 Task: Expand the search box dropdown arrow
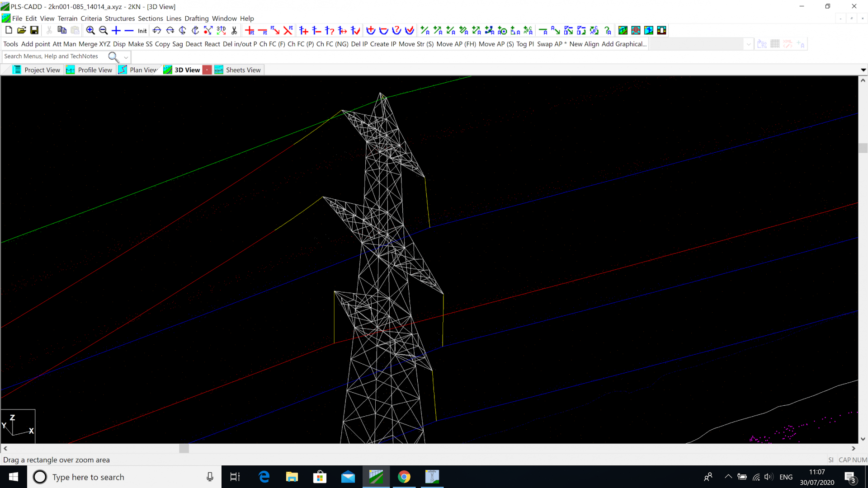pos(126,57)
